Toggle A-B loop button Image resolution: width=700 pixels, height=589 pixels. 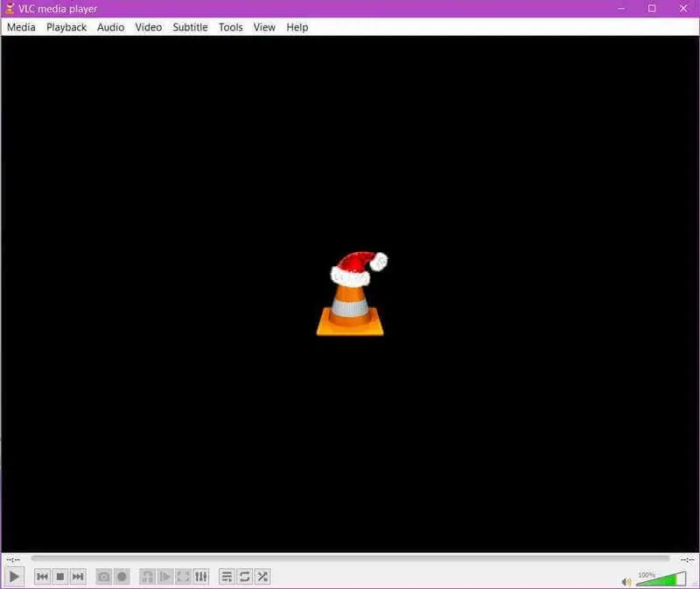pos(147,577)
